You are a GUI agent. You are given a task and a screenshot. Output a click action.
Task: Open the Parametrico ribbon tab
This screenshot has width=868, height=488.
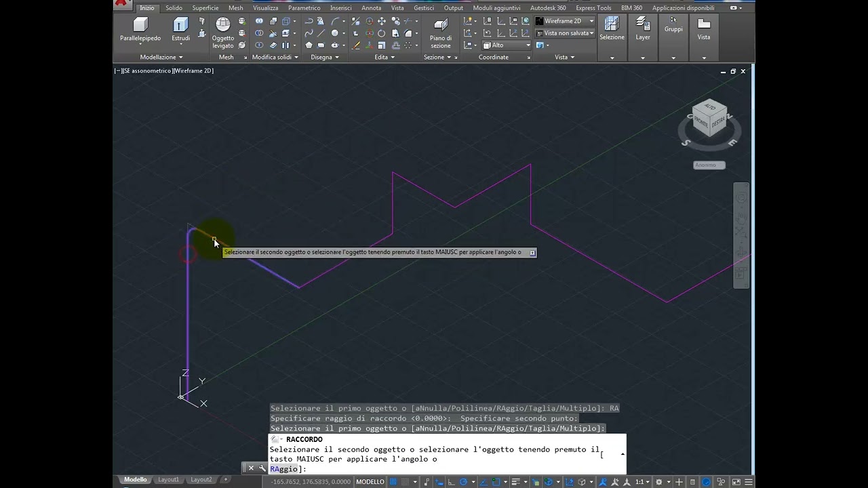[x=304, y=8]
